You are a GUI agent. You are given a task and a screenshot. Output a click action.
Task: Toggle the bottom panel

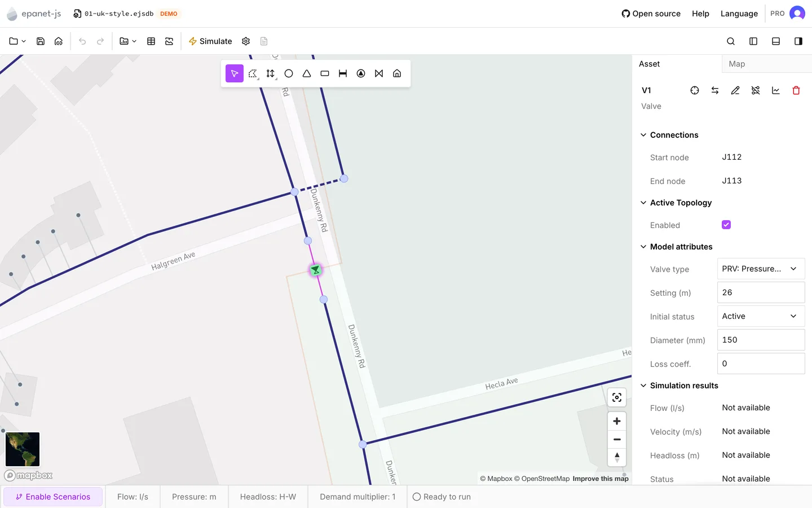[x=776, y=41]
